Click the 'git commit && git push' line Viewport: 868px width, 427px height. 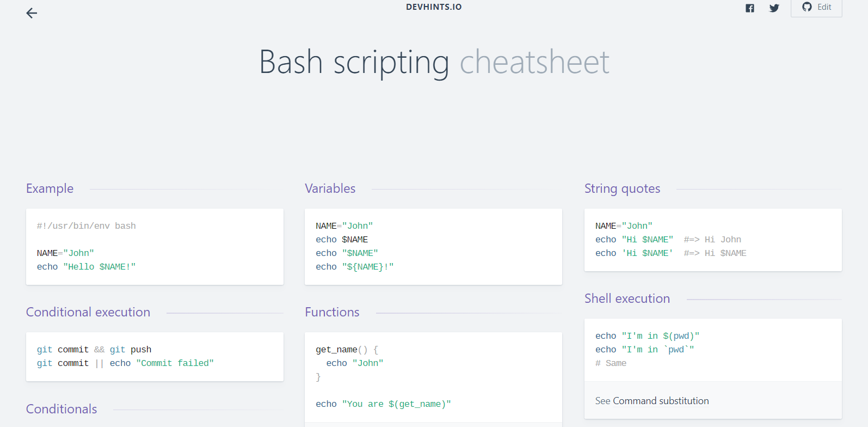point(94,350)
